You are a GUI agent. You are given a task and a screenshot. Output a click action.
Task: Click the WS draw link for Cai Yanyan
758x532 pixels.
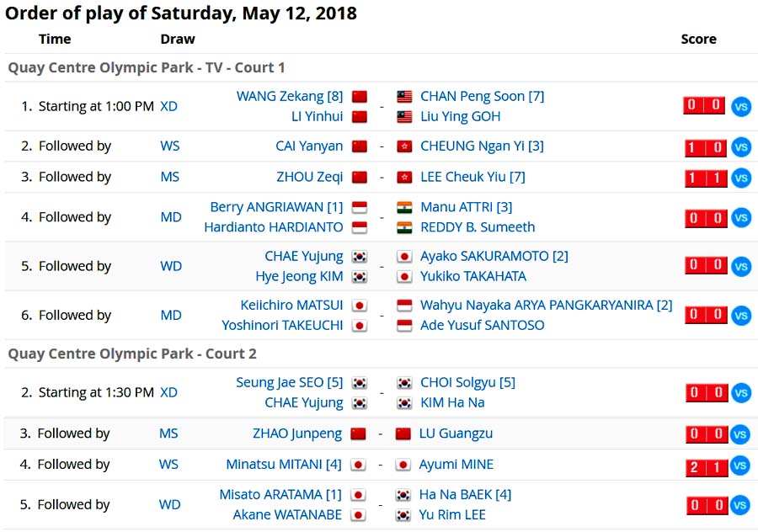click(170, 146)
